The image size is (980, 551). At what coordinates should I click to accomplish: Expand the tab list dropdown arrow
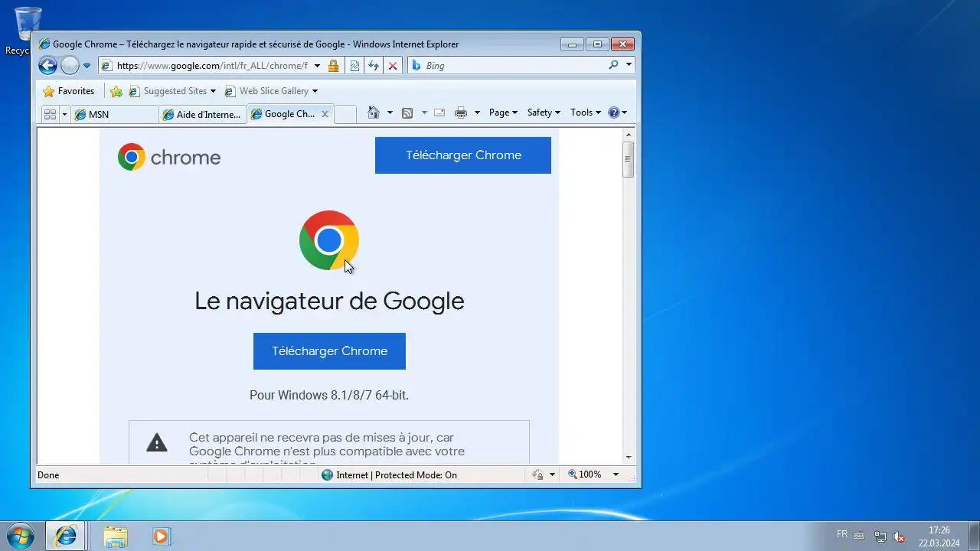click(64, 114)
